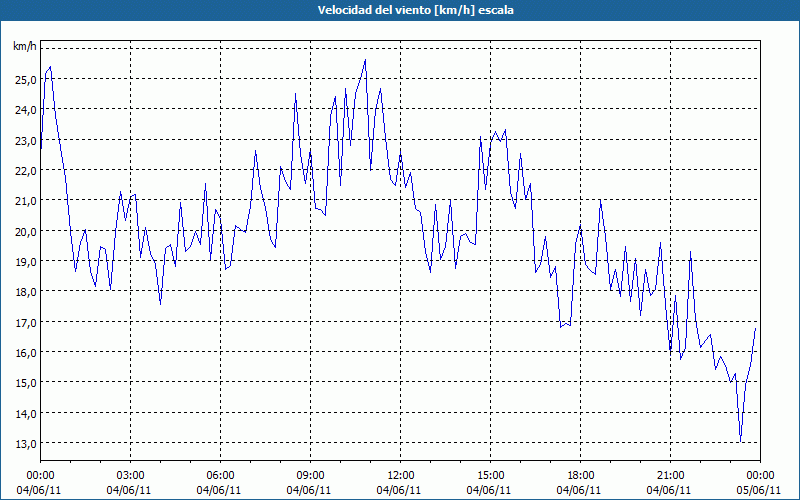Click the 13,0 y-axis label
800x500 pixels.
[27, 443]
